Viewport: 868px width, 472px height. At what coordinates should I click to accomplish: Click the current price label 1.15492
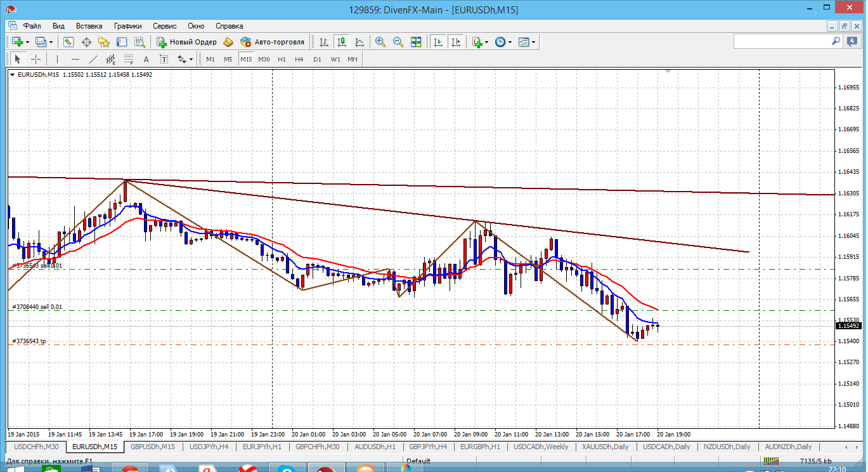tap(848, 325)
